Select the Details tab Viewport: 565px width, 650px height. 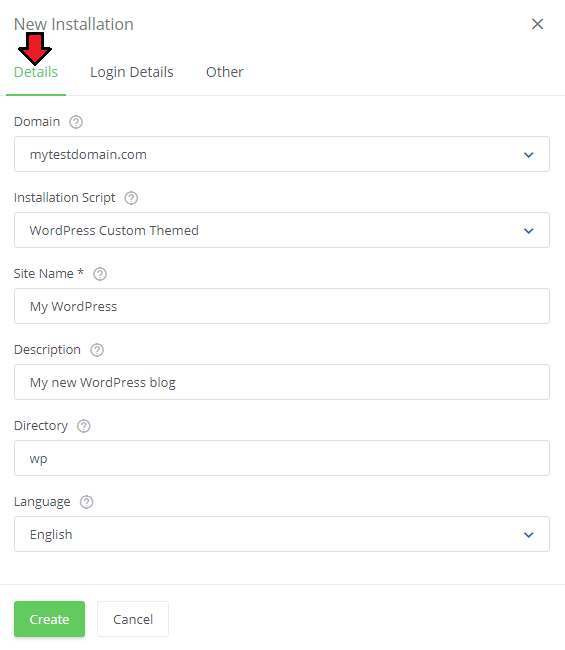pyautogui.click(x=36, y=72)
